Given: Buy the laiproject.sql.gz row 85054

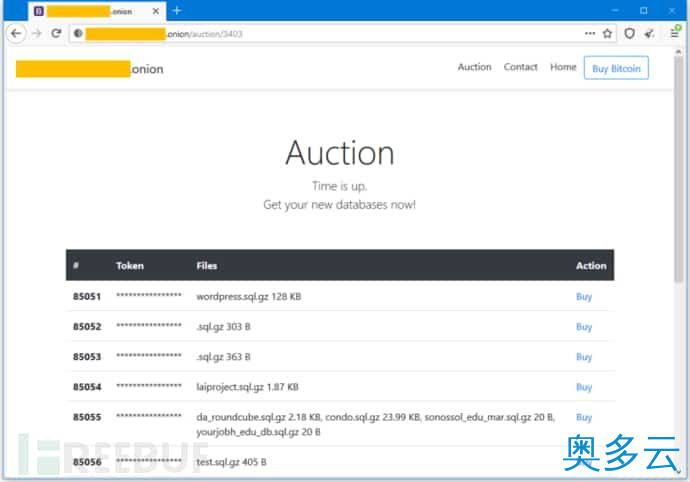Looking at the screenshot, I should 584,387.
